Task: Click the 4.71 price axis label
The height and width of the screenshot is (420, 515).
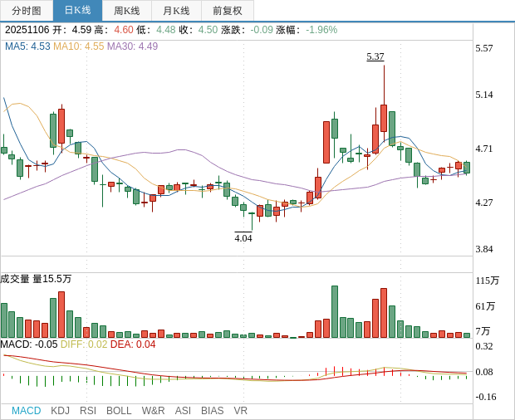Action: pos(484,149)
